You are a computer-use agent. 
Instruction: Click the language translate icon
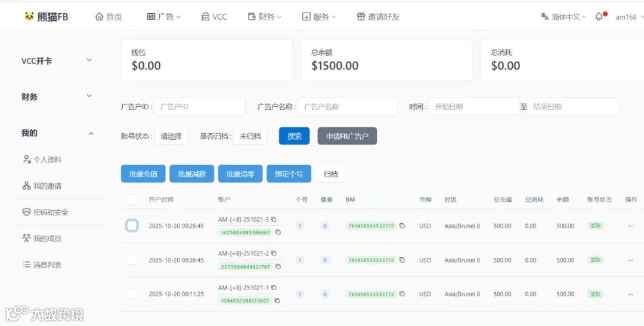click(545, 17)
